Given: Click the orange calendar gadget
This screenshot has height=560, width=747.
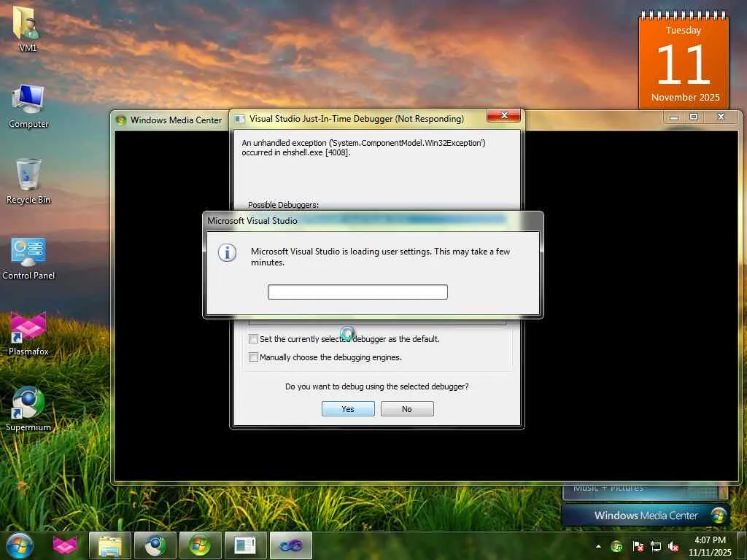Looking at the screenshot, I should coord(684,60).
